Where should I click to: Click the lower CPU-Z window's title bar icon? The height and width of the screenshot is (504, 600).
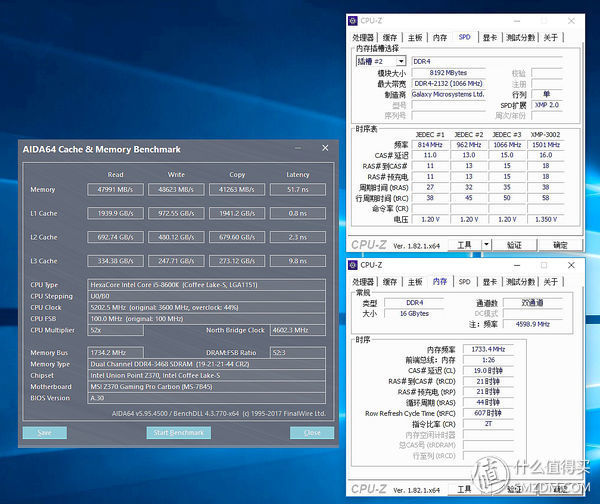(x=353, y=265)
